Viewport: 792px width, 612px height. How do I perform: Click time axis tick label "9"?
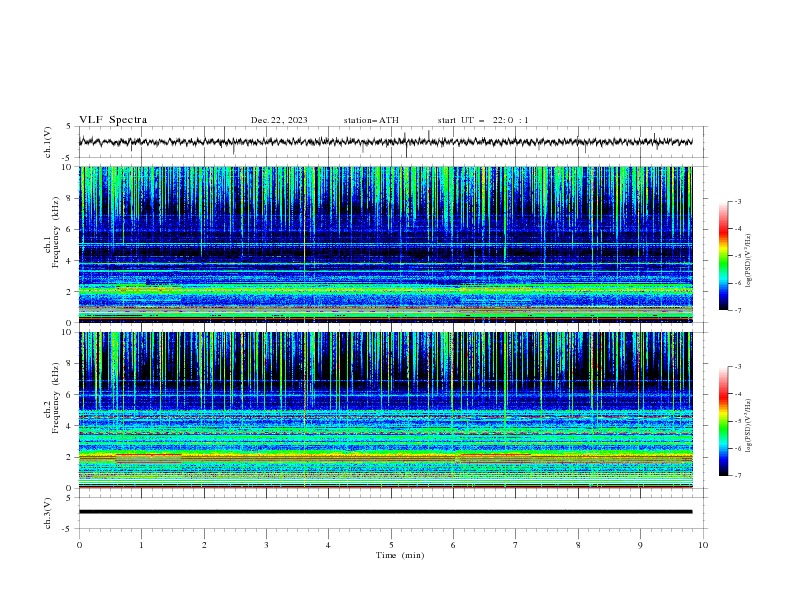[x=640, y=545]
